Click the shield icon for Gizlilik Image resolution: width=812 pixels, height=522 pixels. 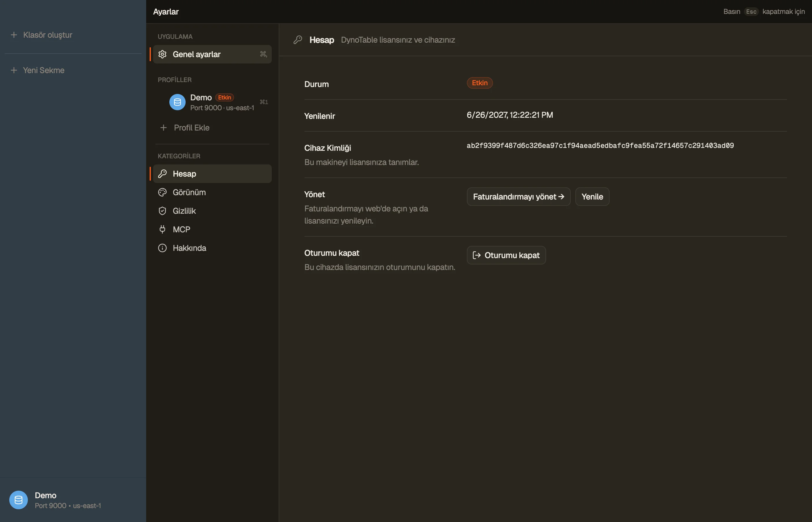(162, 211)
